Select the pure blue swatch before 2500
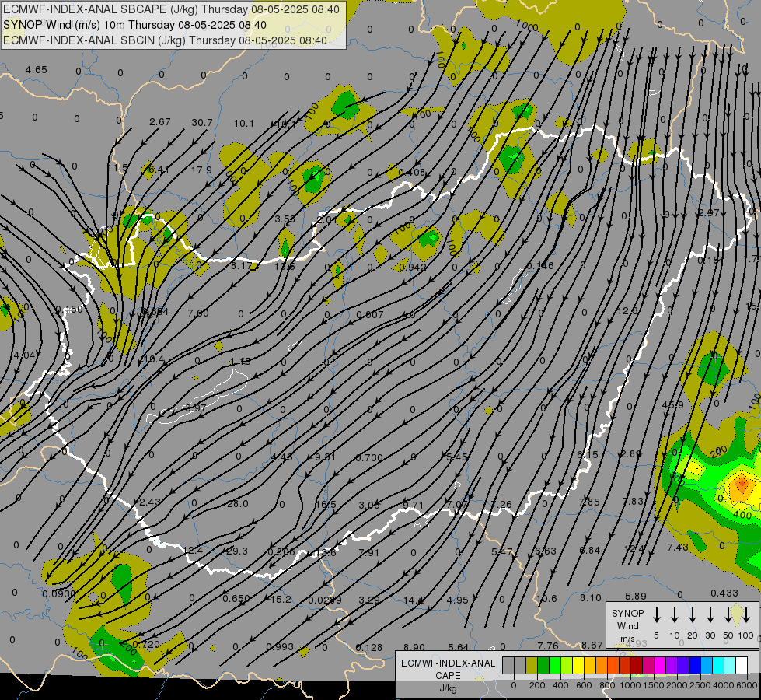 (694, 666)
